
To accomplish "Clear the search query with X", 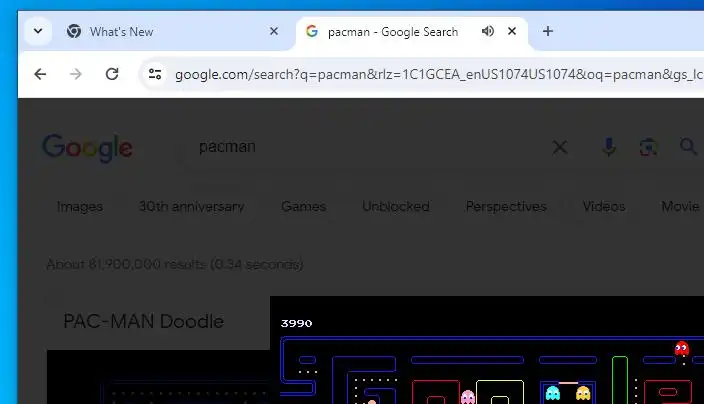I will pos(560,147).
